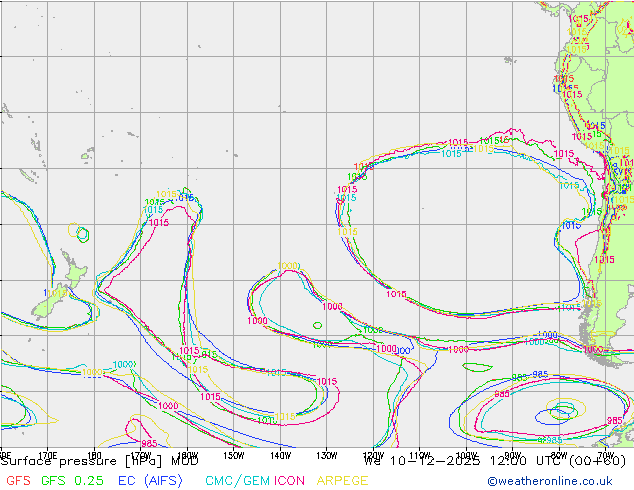Select the green GFS 0.25 legend label
Screen dimensions: 634x490
[72, 481]
